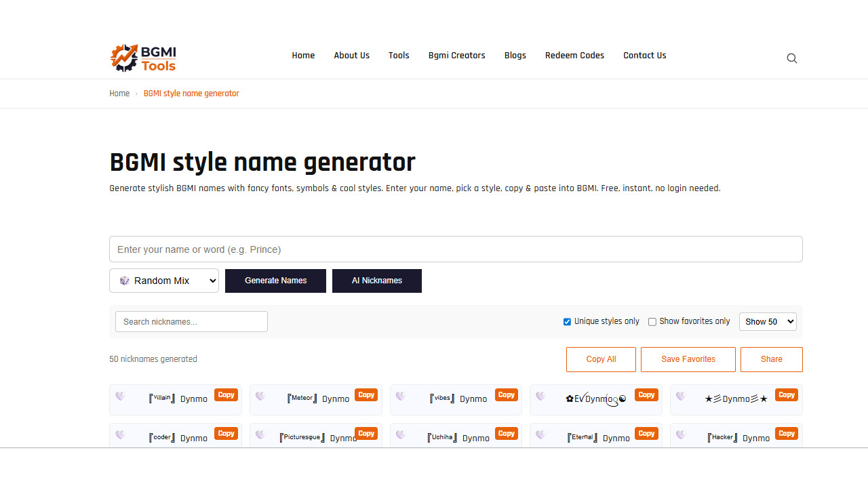Open Redeem Codes menu item
The image size is (868, 488).
(x=574, y=56)
